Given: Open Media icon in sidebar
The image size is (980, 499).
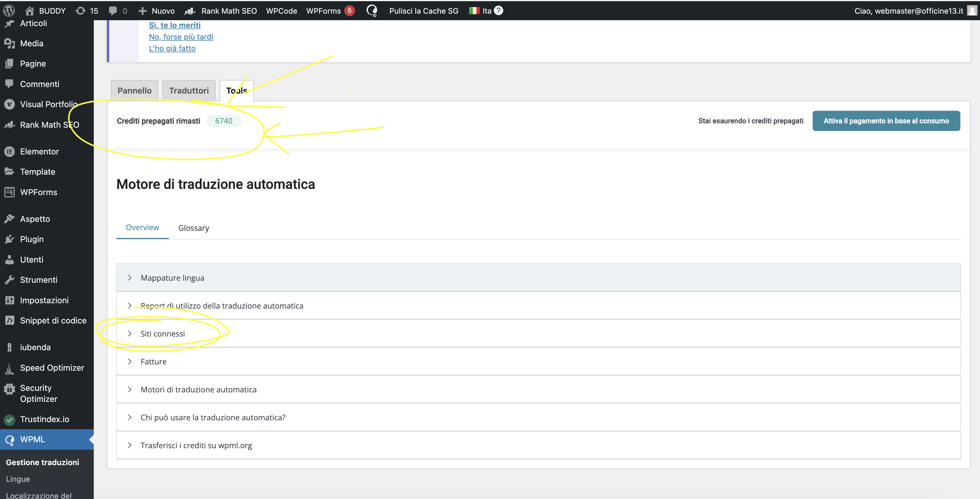Looking at the screenshot, I should tap(9, 43).
